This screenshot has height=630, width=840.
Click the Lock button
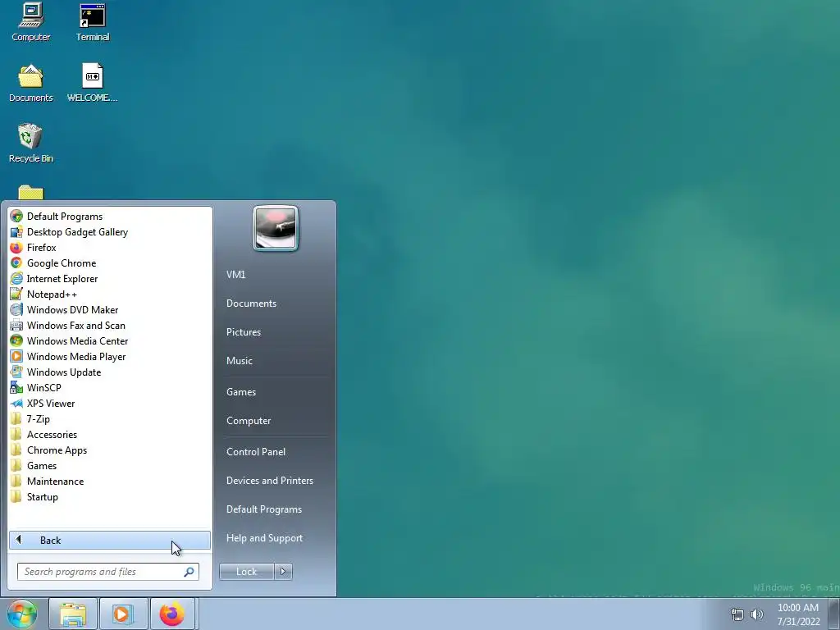coord(246,572)
